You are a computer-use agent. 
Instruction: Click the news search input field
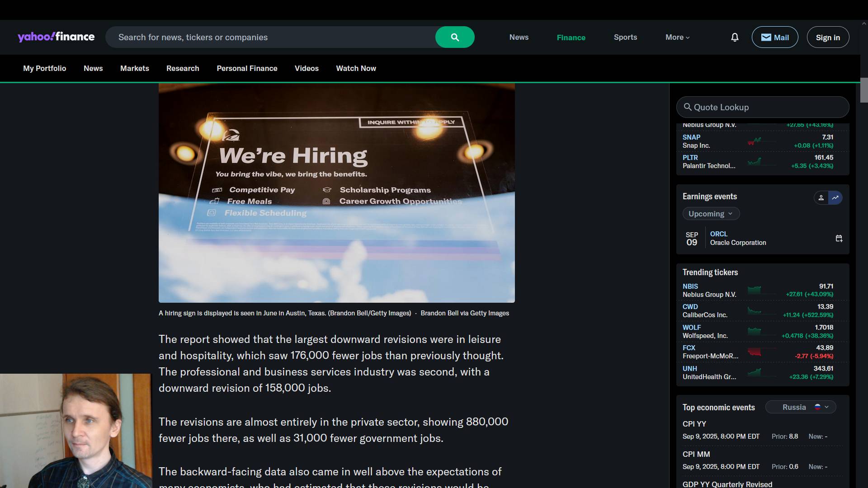click(271, 37)
